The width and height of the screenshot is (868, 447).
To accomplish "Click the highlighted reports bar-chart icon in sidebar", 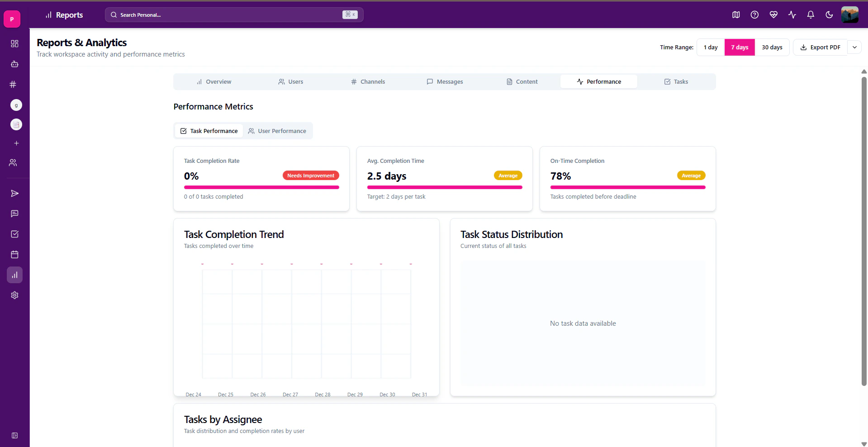I will [14, 275].
